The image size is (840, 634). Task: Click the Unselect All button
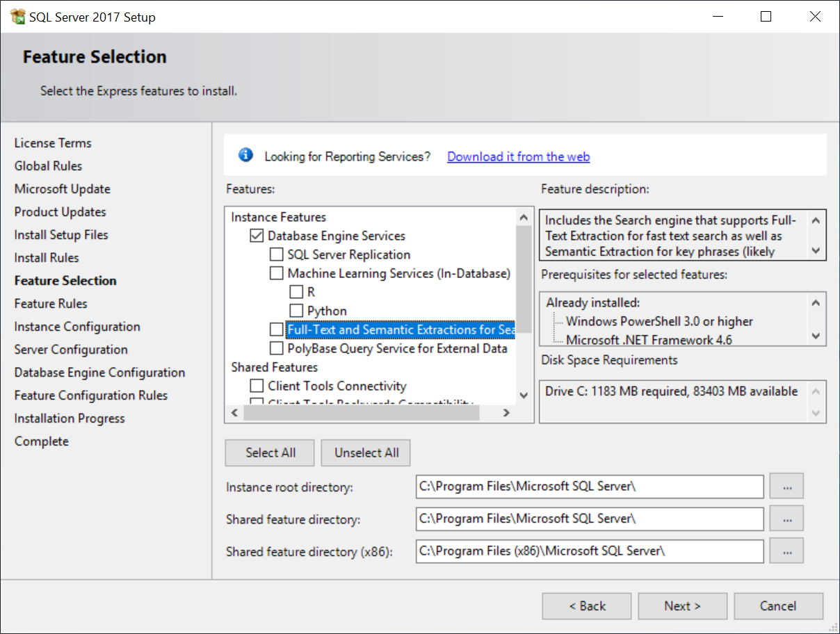tap(366, 453)
